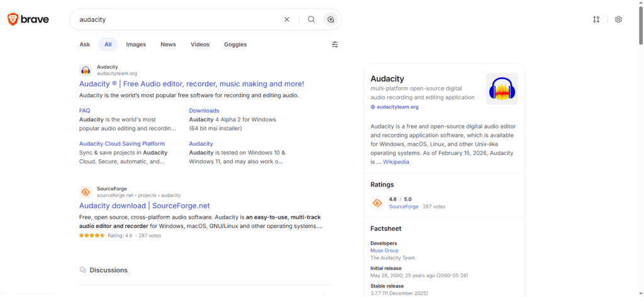Open Wikipedia link in infobox description
The width and height of the screenshot is (644, 297).
396,162
